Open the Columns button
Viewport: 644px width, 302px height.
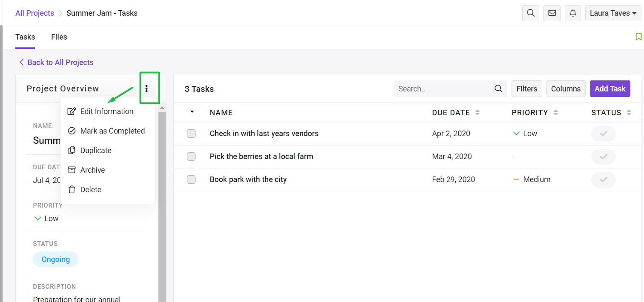566,89
